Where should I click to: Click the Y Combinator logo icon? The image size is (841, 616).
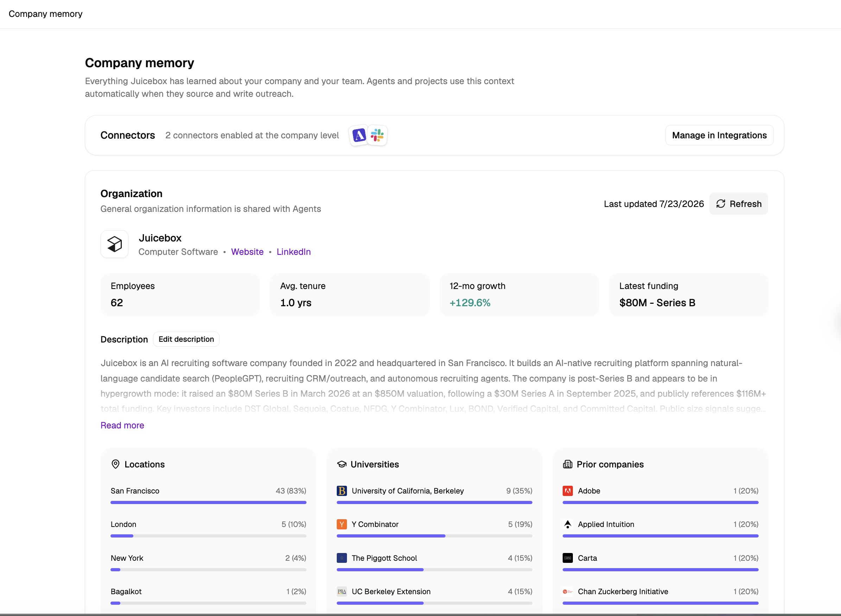pyautogui.click(x=342, y=524)
